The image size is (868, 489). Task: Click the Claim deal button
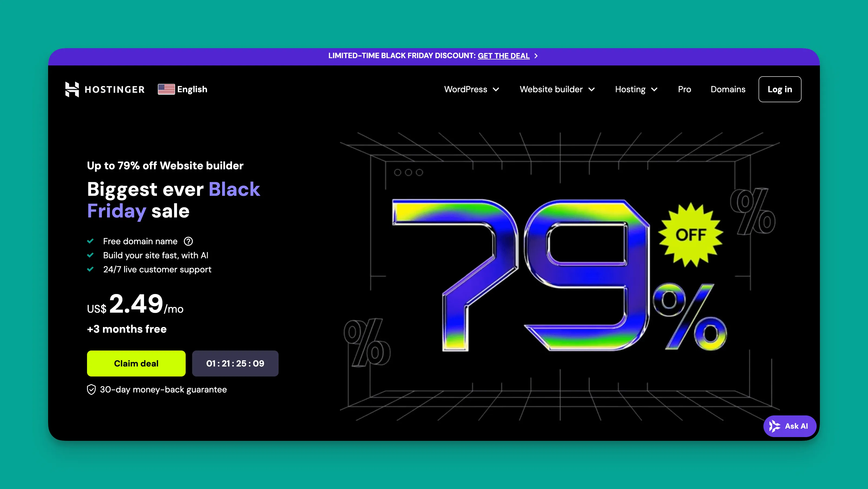click(136, 363)
